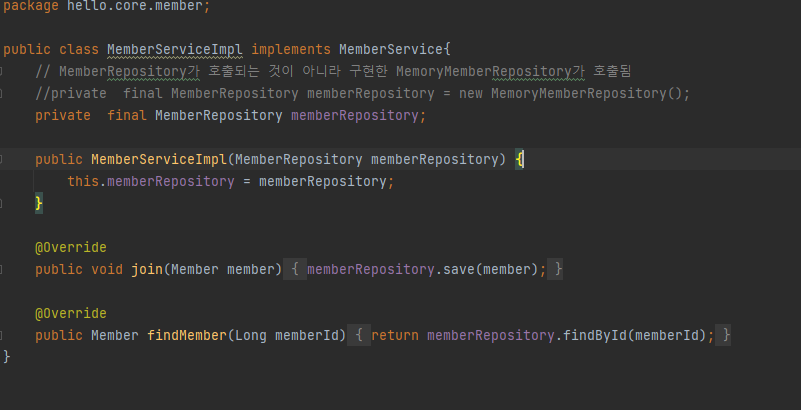Image resolution: width=801 pixels, height=410 pixels.
Task: Click the highlighted closing brace of the constructor
Action: coord(39,203)
